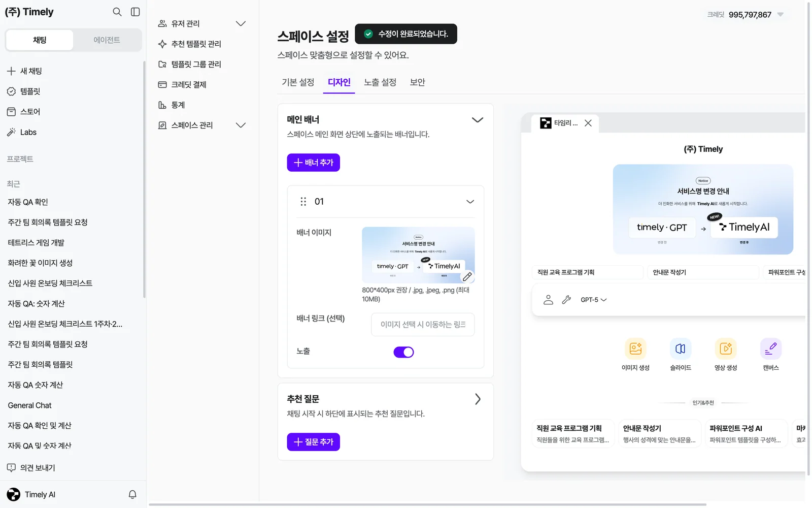
Task: Collapse the 메인 배너 section
Action: pos(478,120)
